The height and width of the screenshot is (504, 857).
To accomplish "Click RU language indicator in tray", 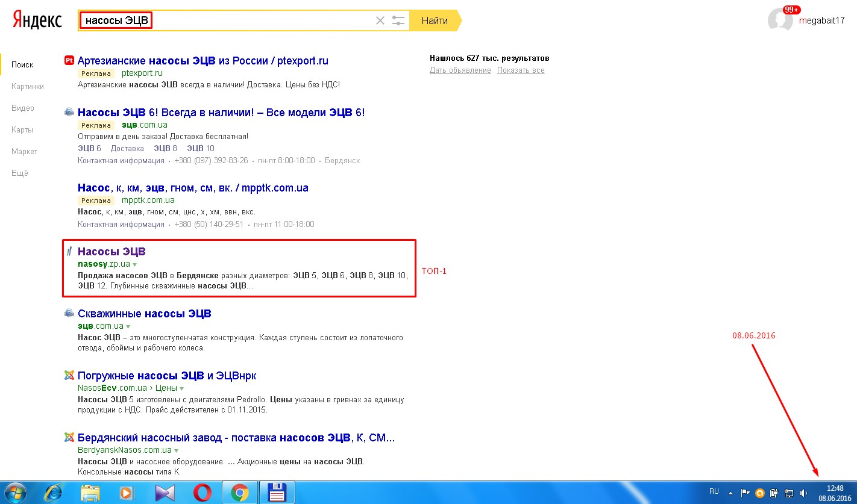I will tap(714, 491).
